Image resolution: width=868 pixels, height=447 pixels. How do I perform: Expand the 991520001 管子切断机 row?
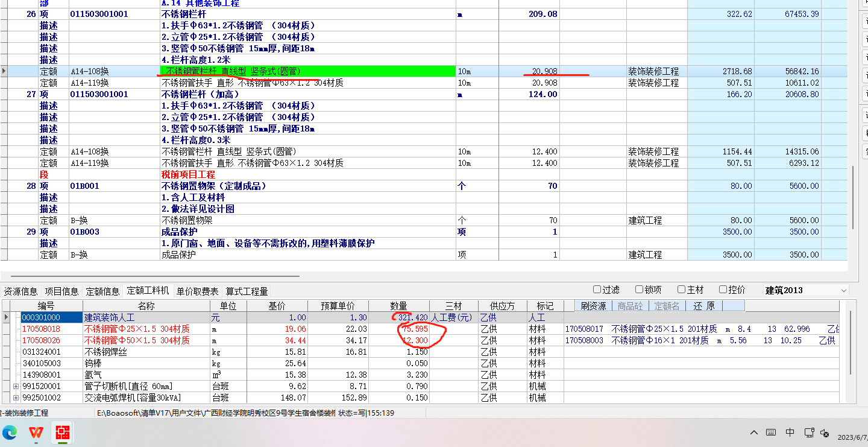[x=16, y=386]
